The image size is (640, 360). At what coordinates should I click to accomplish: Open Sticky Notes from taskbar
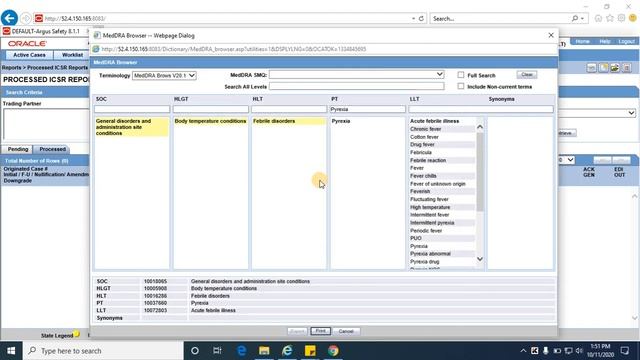(310, 351)
